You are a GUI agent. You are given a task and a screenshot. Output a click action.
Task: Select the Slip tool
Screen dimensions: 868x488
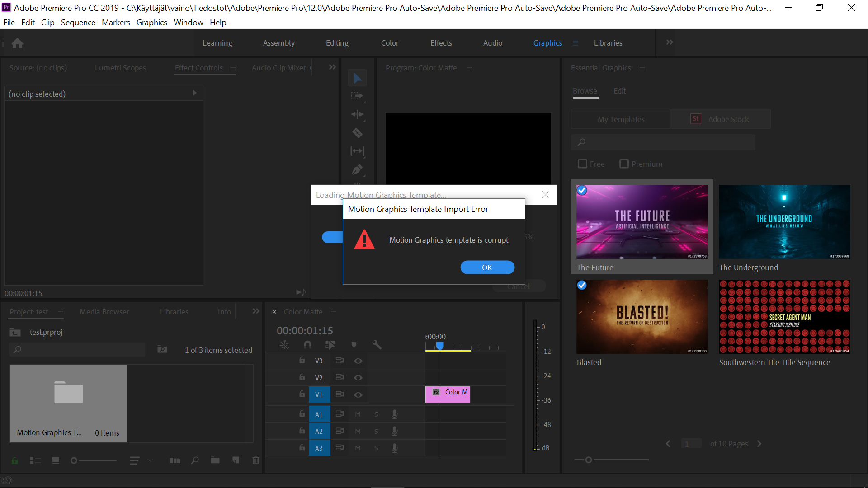click(x=357, y=151)
